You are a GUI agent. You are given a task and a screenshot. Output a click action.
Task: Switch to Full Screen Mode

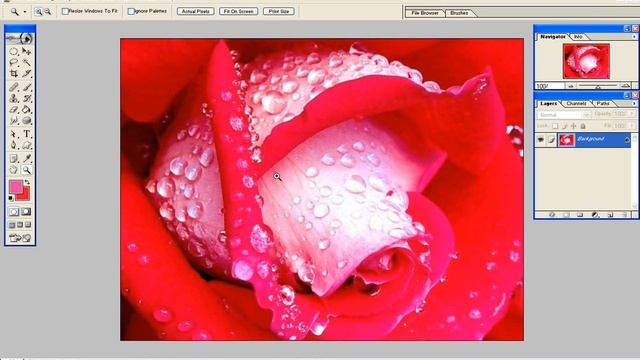28,225
